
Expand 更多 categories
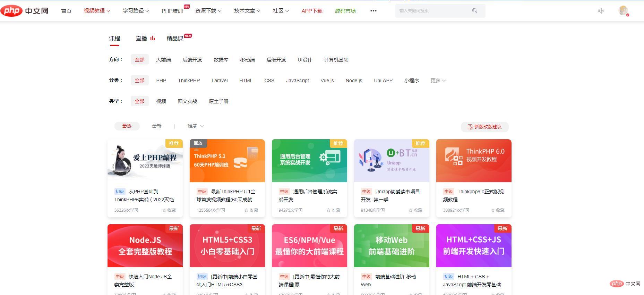438,81
